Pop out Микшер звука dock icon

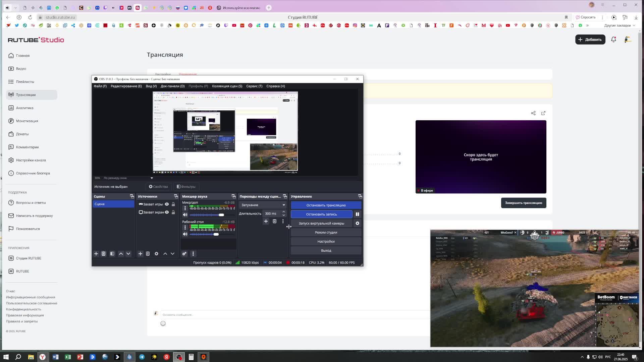tap(233, 196)
